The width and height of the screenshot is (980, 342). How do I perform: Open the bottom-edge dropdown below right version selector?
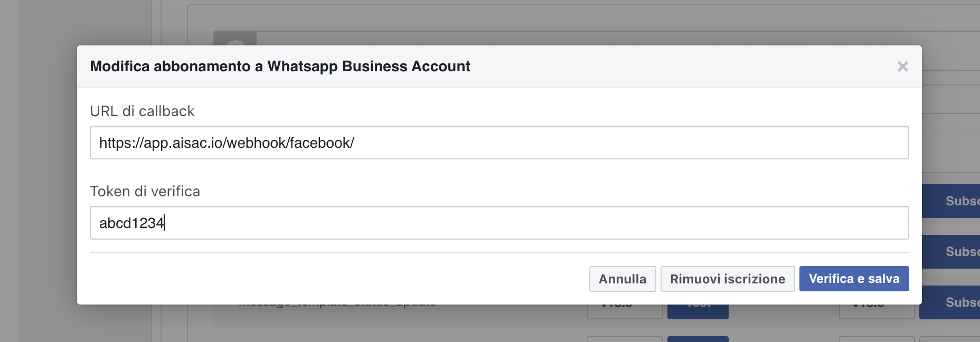pyautogui.click(x=877, y=339)
